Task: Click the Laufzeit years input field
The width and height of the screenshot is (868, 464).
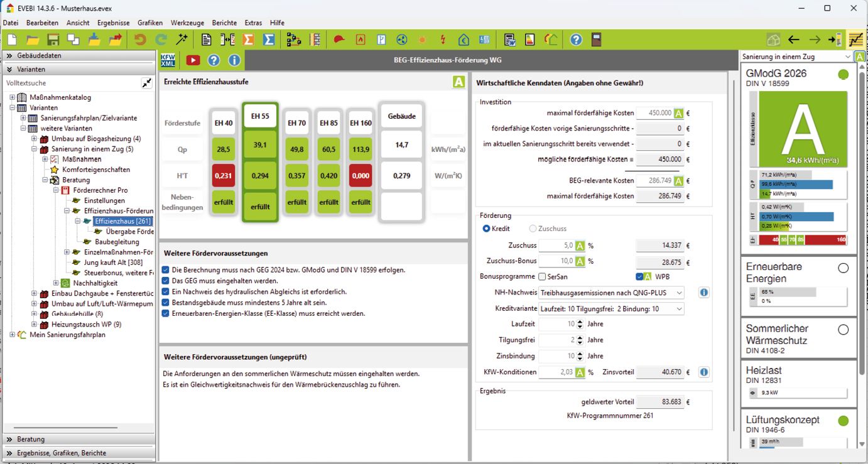Action: coord(558,324)
